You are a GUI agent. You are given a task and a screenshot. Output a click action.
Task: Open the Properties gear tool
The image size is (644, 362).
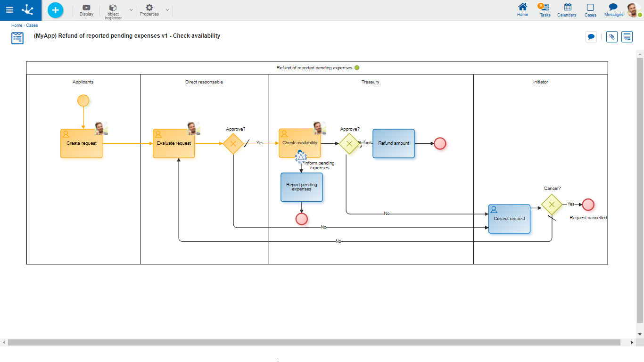(x=149, y=10)
